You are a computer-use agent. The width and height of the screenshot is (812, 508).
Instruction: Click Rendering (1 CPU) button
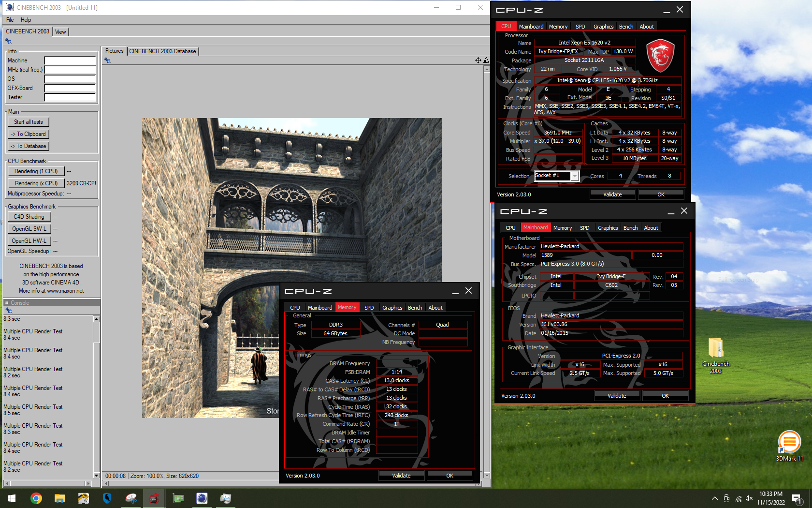point(36,171)
